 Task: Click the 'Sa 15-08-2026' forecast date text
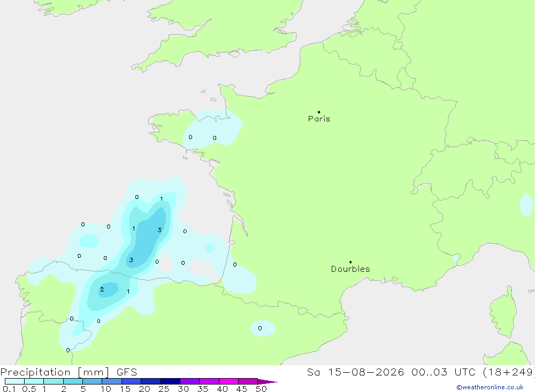(355, 372)
